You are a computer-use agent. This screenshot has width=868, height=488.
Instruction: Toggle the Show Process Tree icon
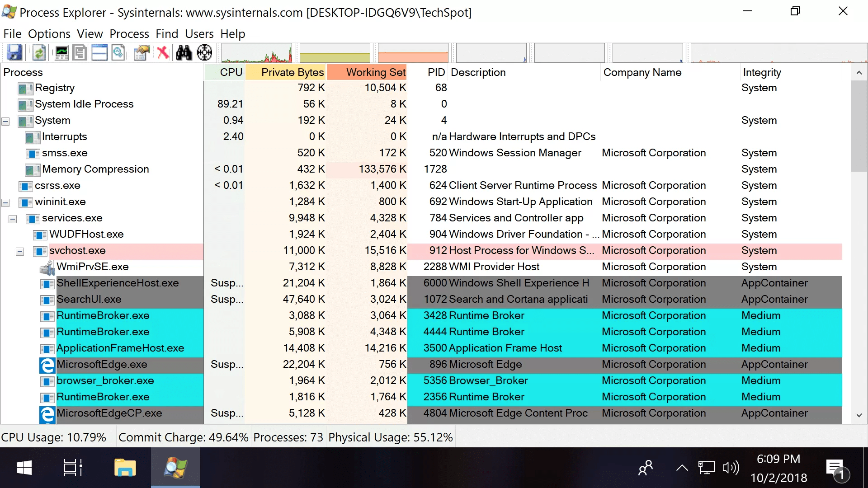coord(80,53)
